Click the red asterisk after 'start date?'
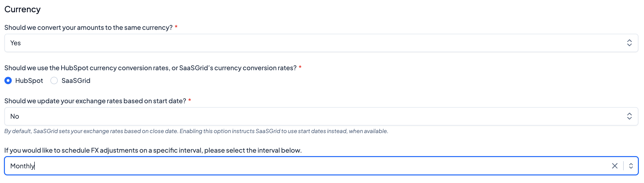This screenshot has width=644, height=183. click(x=189, y=101)
